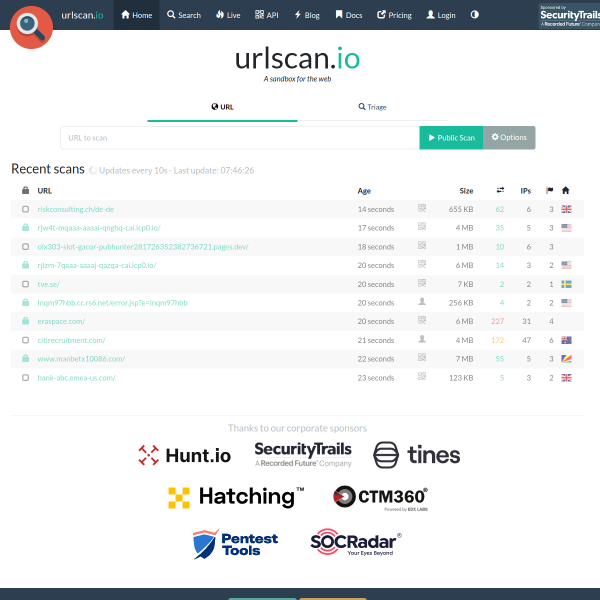The width and height of the screenshot is (600, 600).
Task: Click the user source icon for citirecruitment.com row
Action: (x=422, y=339)
